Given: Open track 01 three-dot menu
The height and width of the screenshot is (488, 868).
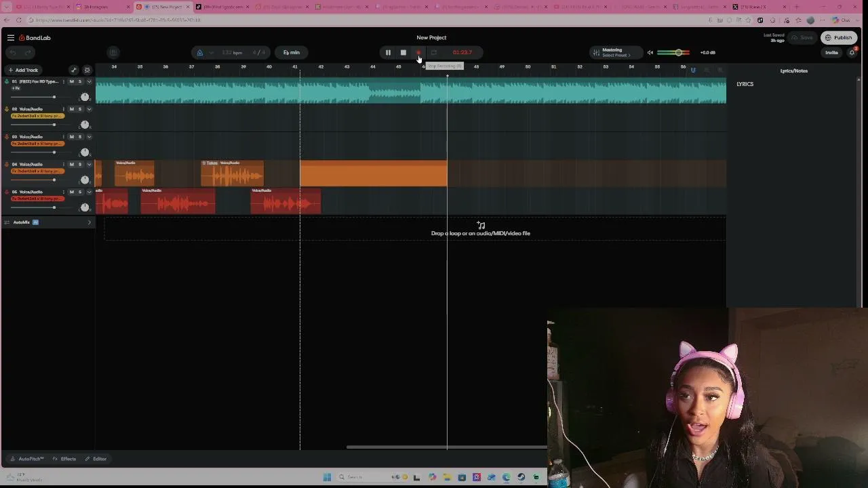Looking at the screenshot, I should (x=64, y=81).
